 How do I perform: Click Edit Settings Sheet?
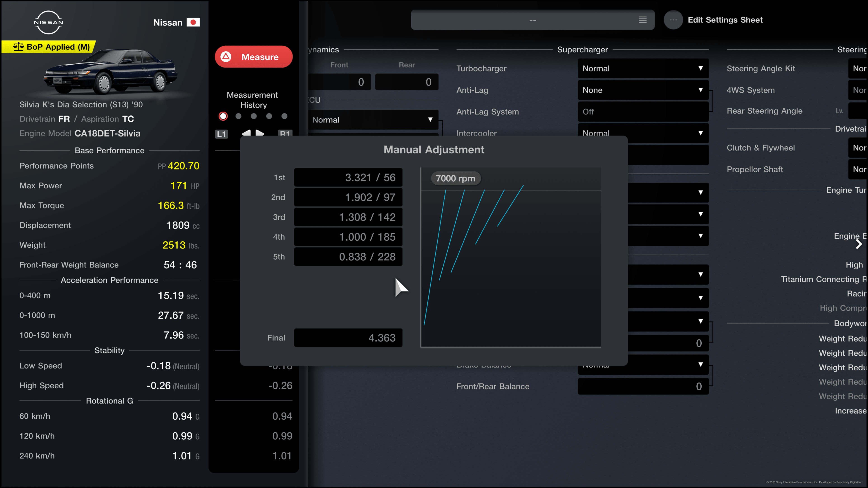[x=725, y=20]
